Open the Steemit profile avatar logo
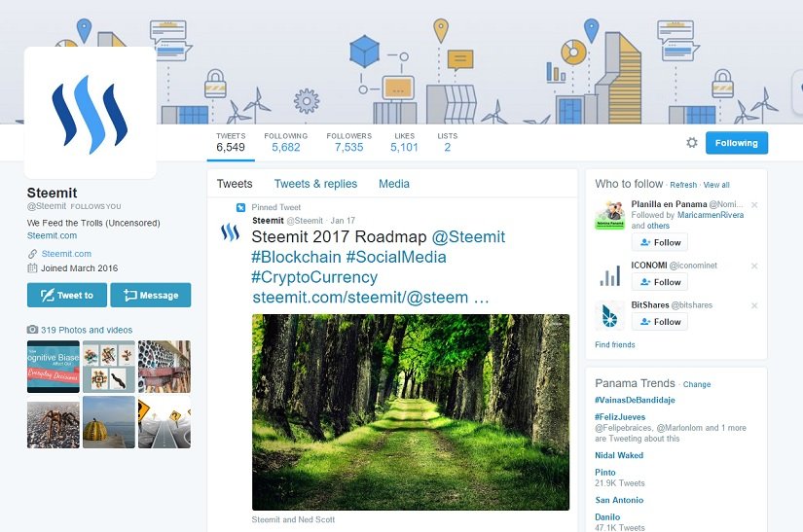803x532 pixels. 91,113
